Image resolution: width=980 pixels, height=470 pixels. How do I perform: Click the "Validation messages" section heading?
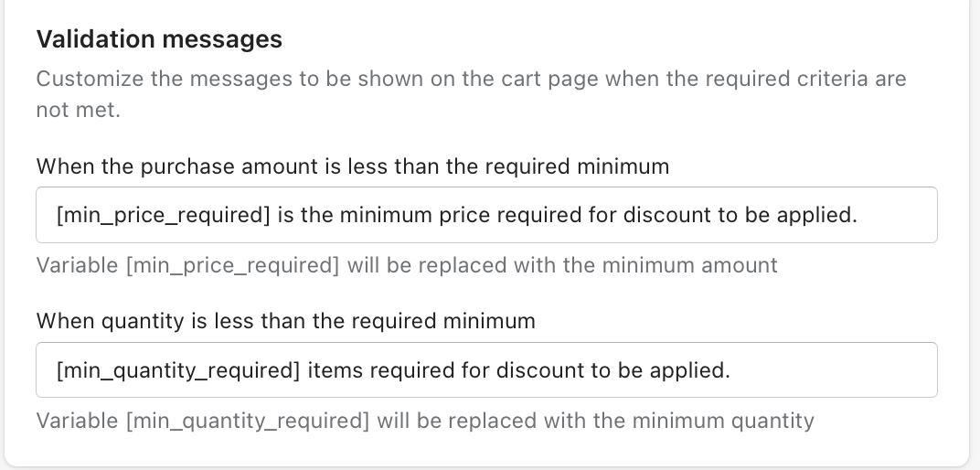(x=159, y=39)
